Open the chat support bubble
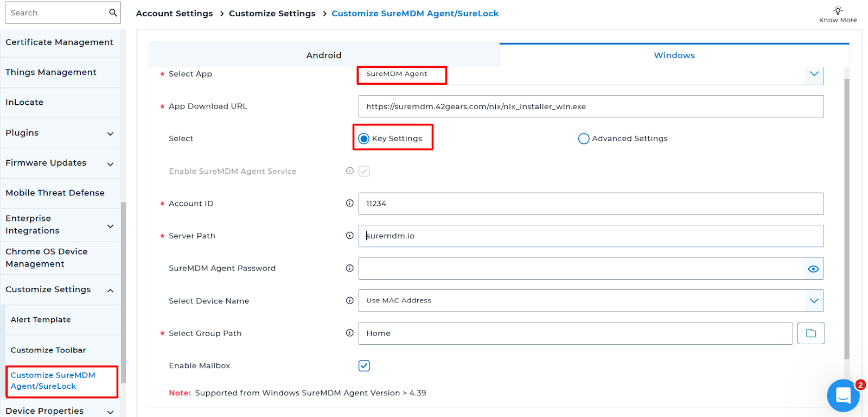The height and width of the screenshot is (417, 868). point(843,395)
